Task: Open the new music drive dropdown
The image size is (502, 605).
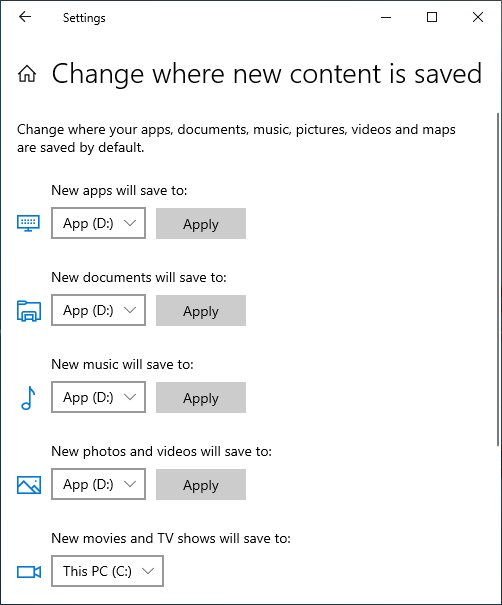Action: click(x=98, y=397)
